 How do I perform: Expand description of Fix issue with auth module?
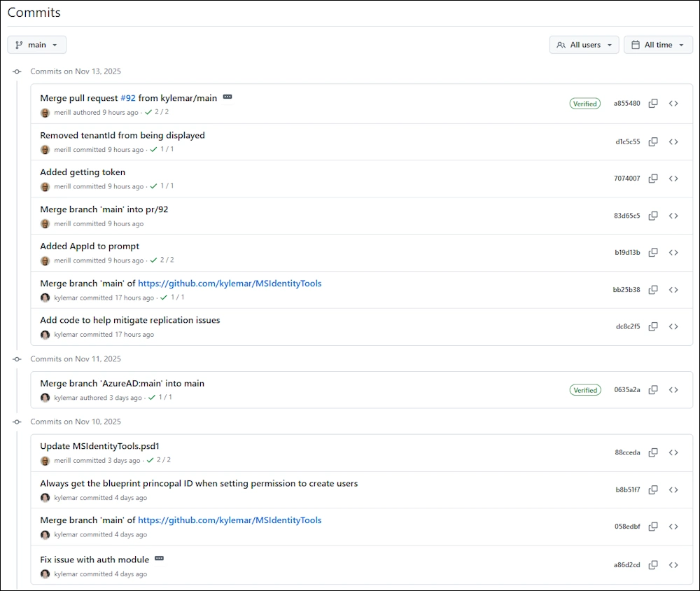click(x=160, y=559)
